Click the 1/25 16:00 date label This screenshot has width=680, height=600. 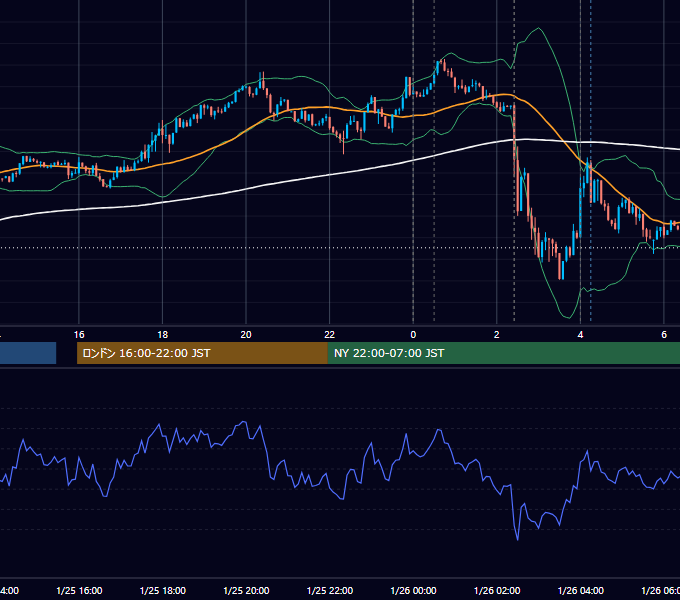pyautogui.click(x=79, y=590)
